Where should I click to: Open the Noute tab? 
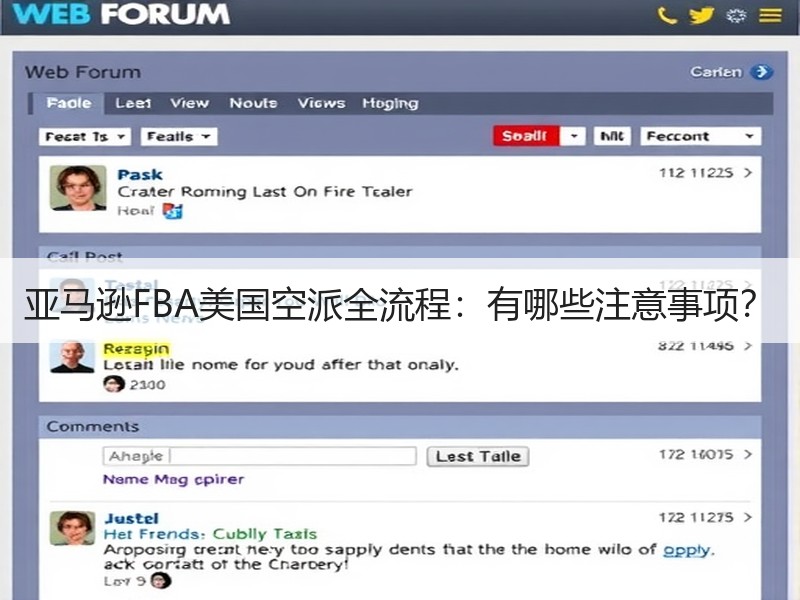[x=254, y=103]
